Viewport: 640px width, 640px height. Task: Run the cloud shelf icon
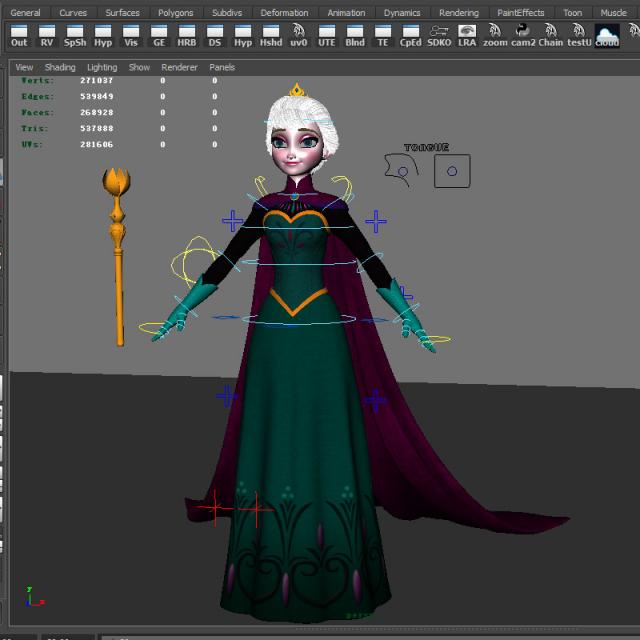607,36
